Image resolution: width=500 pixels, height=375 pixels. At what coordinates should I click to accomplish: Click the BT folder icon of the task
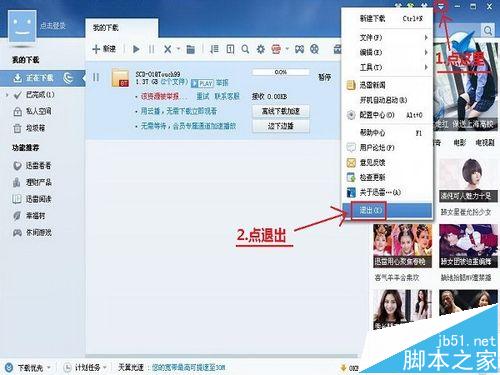pos(120,78)
